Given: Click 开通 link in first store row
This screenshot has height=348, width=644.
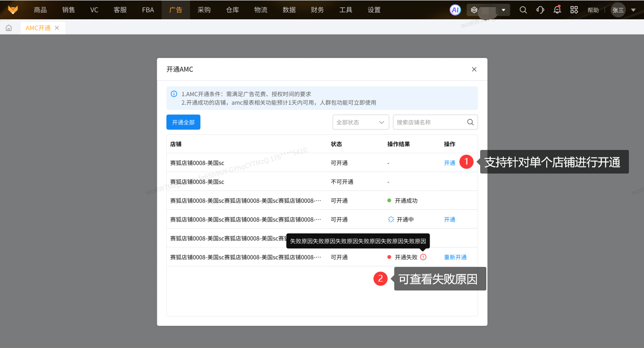Looking at the screenshot, I should click(x=449, y=163).
